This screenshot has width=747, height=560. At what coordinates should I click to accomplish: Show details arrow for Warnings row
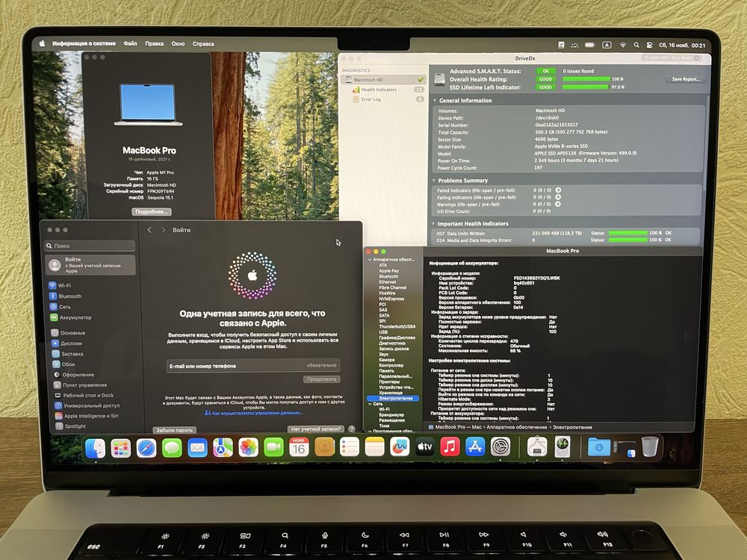[x=558, y=204]
